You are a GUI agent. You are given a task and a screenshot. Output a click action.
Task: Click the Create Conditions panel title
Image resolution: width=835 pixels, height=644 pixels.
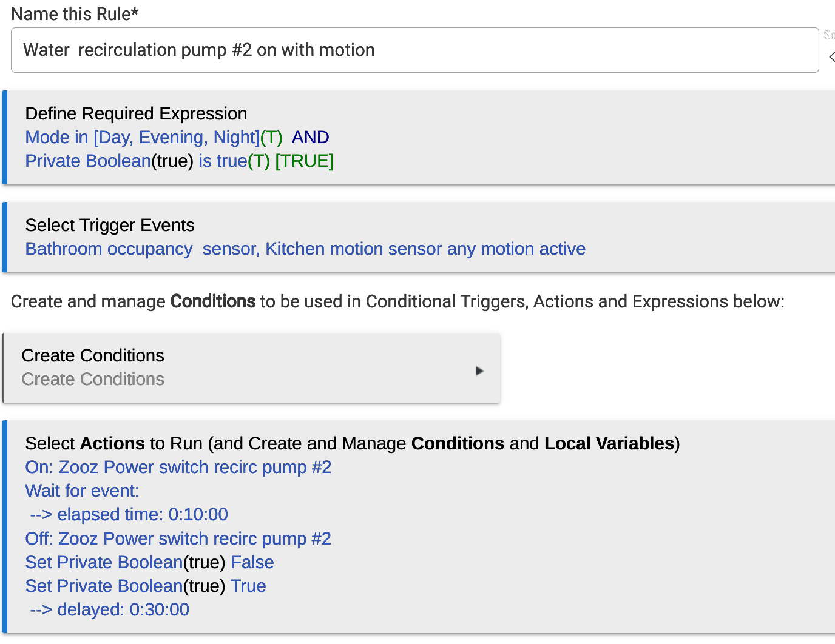(x=93, y=355)
